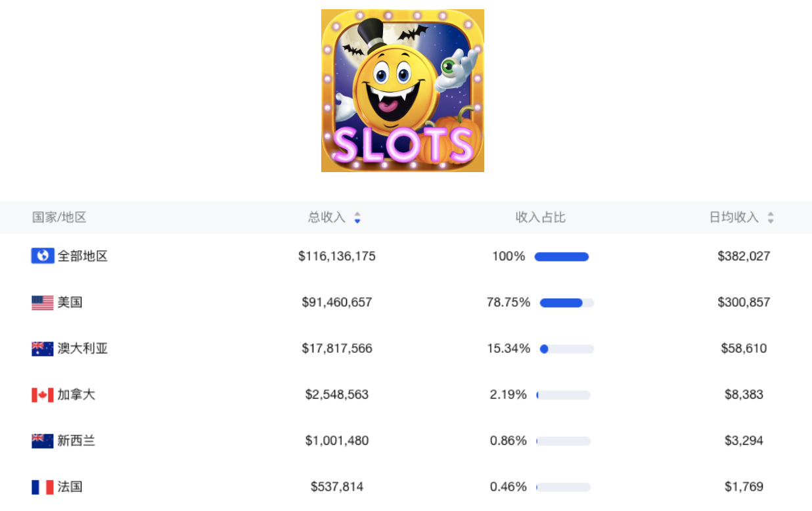The width and height of the screenshot is (812, 511).
Task: Sort by daily average revenue arrows
Action: click(771, 217)
